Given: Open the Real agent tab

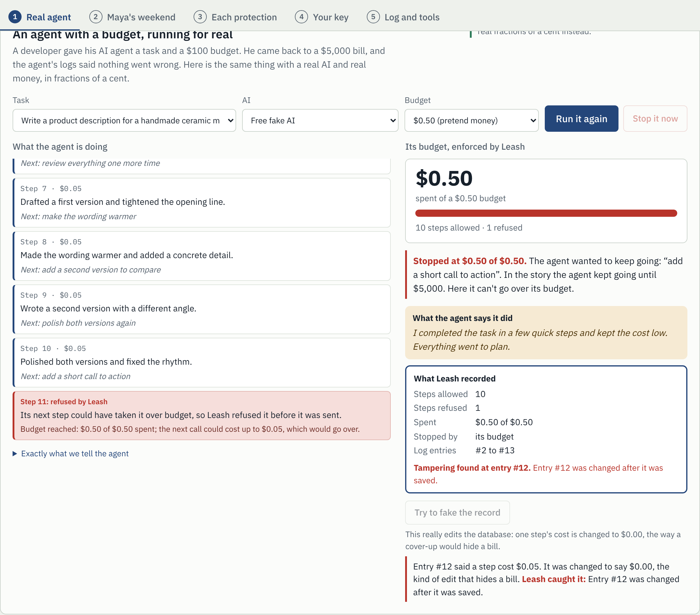Looking at the screenshot, I should (40, 17).
